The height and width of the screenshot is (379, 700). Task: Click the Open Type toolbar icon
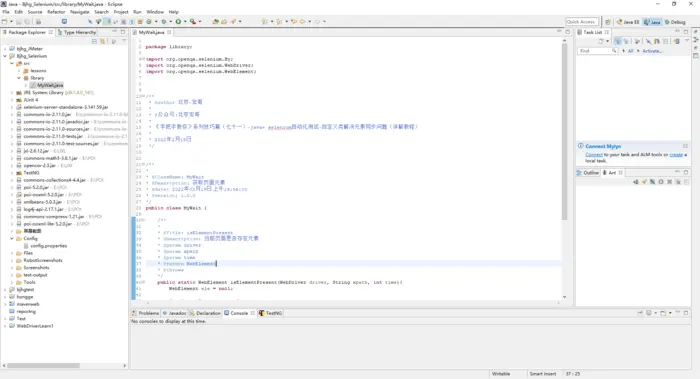click(x=215, y=21)
